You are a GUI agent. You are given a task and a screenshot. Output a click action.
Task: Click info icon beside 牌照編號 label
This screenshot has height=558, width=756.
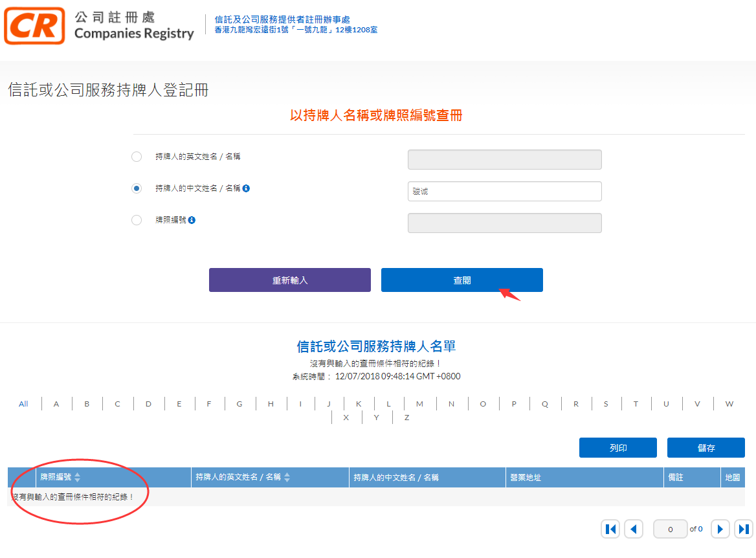click(x=192, y=220)
